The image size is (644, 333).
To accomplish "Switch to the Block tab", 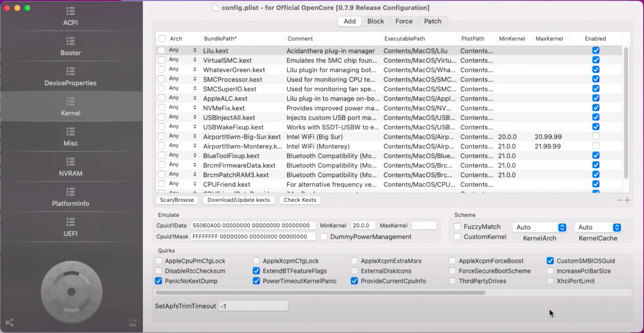I will 375,21.
